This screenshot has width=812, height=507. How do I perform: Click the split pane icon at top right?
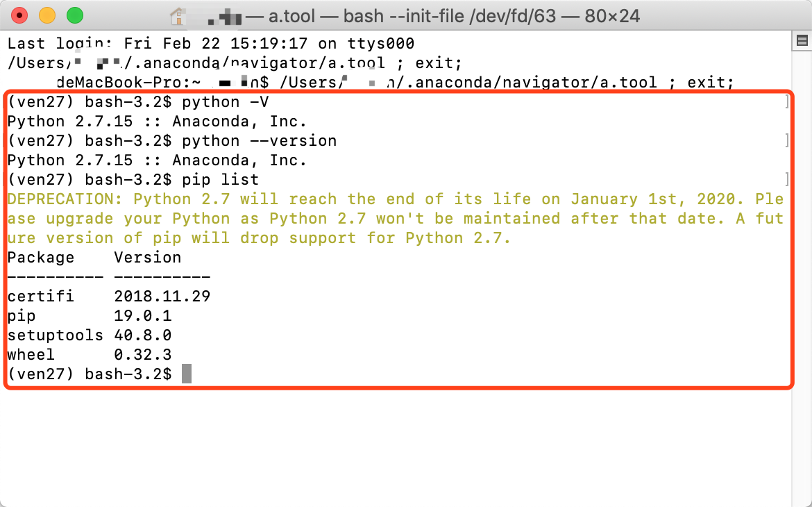(x=802, y=41)
